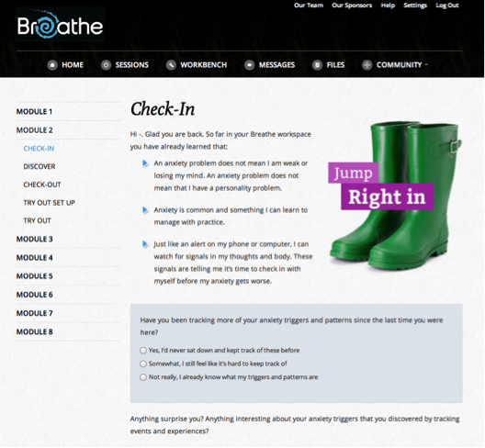Click the Workbench wrench icon
The width and height of the screenshot is (485, 448).
[x=171, y=65]
